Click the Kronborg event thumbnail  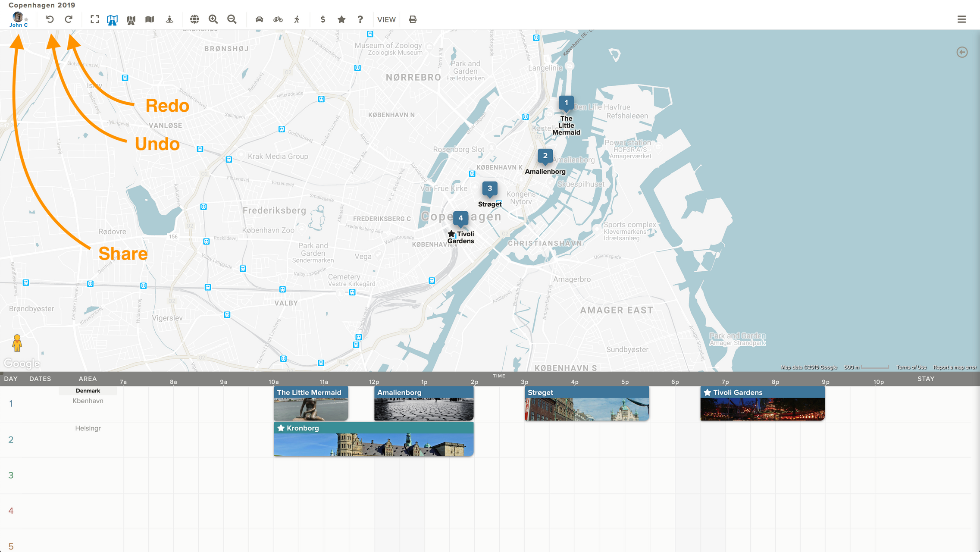coord(373,444)
